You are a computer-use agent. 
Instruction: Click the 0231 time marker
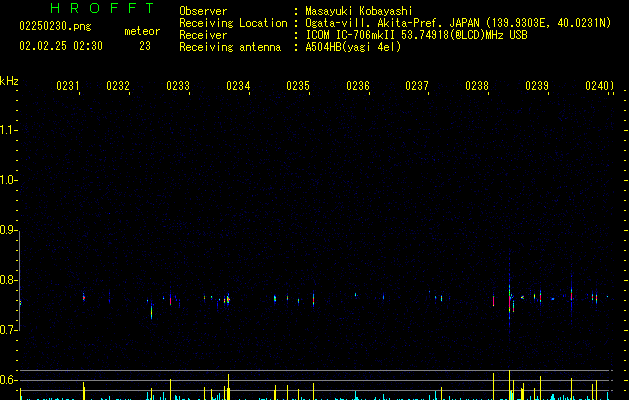click(67, 85)
